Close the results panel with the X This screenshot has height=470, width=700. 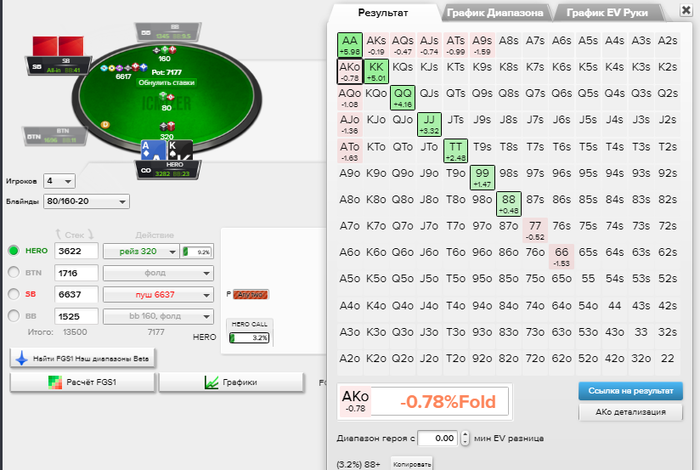tap(686, 10)
